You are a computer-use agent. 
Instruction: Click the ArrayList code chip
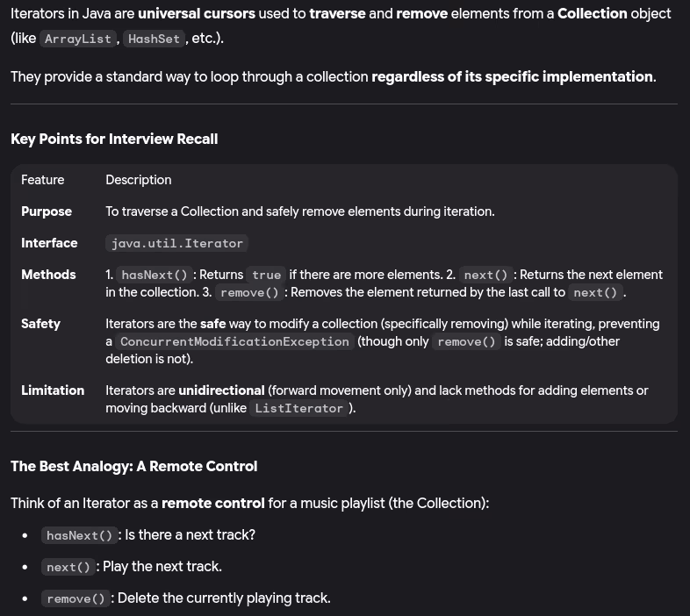(x=77, y=39)
